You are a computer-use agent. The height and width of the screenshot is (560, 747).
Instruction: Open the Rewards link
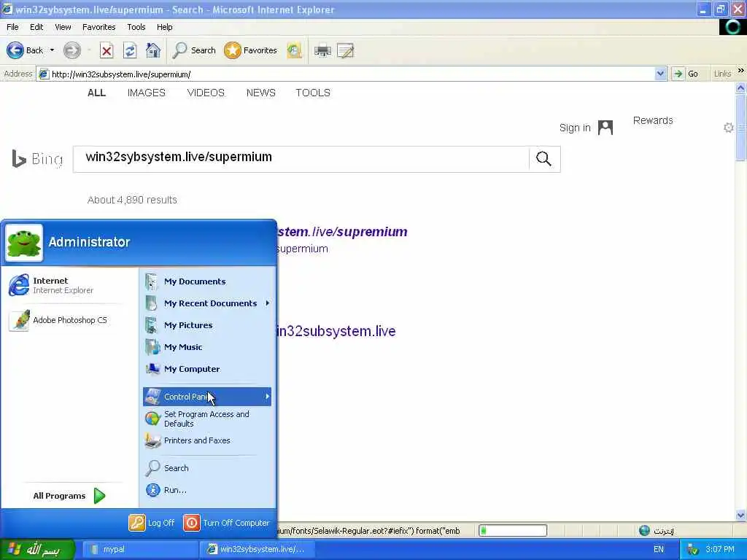[x=653, y=120]
